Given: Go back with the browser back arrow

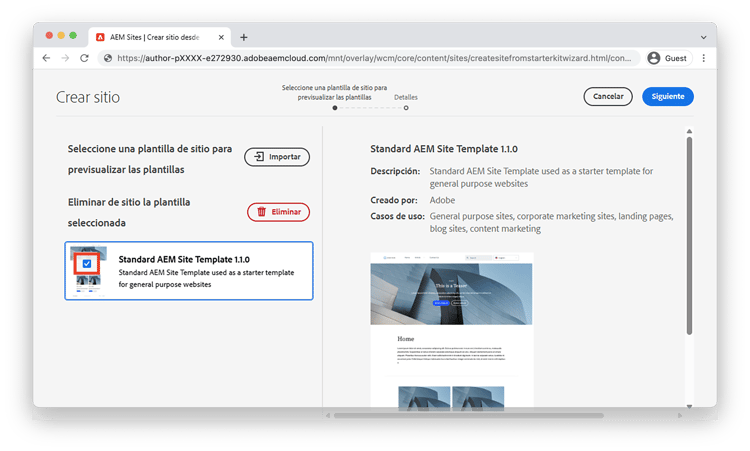Looking at the screenshot, I should 46,58.
